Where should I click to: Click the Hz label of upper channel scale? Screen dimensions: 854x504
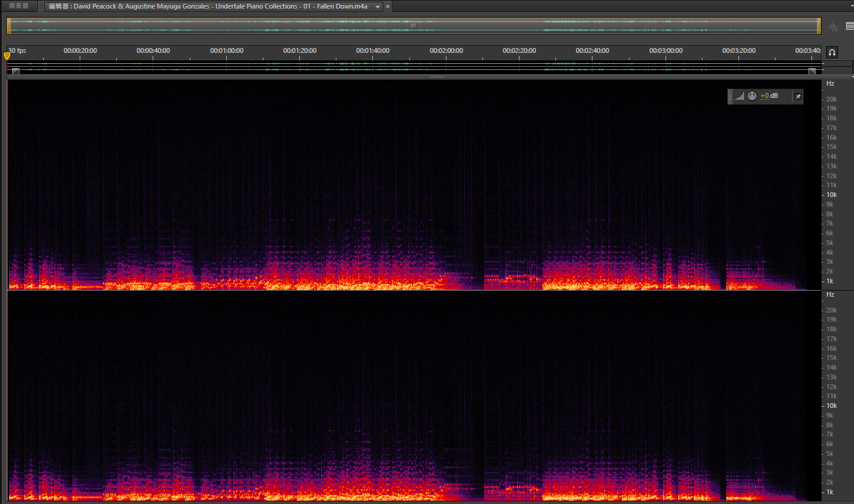coord(830,83)
